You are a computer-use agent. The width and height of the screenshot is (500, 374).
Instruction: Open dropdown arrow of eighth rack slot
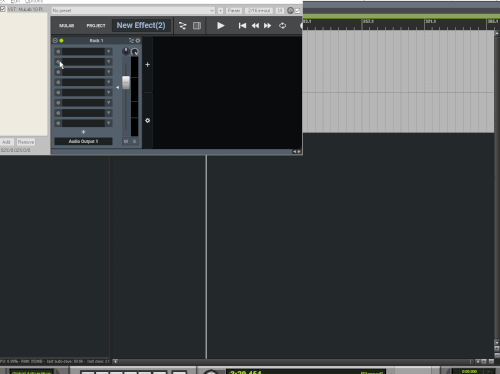point(109,123)
